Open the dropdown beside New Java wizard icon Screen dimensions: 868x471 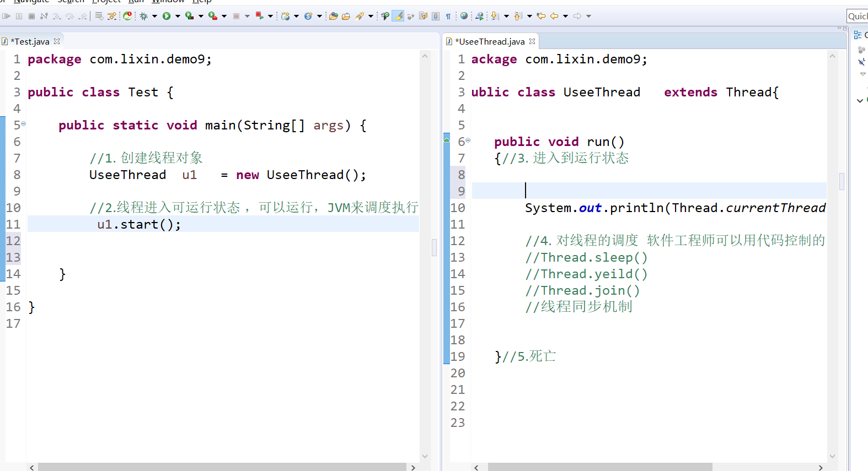pos(296,16)
